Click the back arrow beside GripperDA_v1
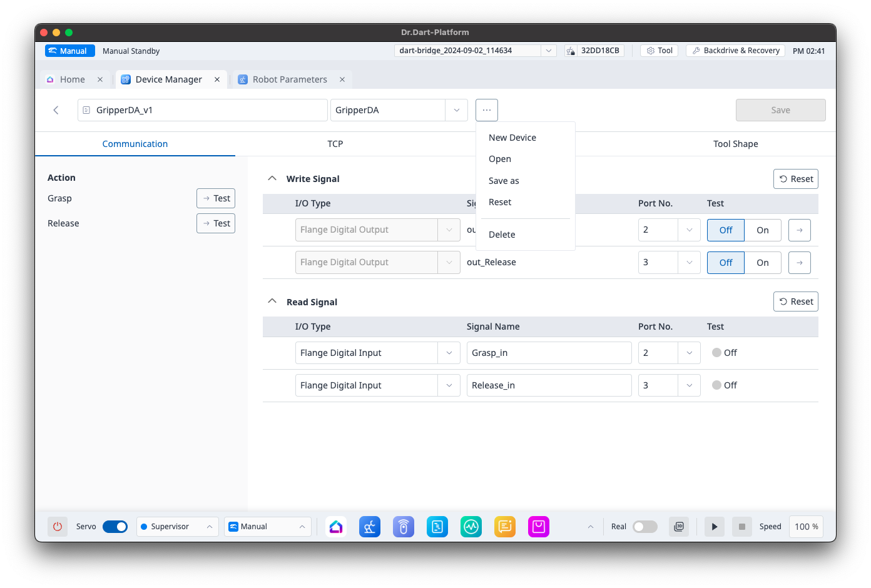Image resolution: width=871 pixels, height=588 pixels. pyautogui.click(x=56, y=110)
